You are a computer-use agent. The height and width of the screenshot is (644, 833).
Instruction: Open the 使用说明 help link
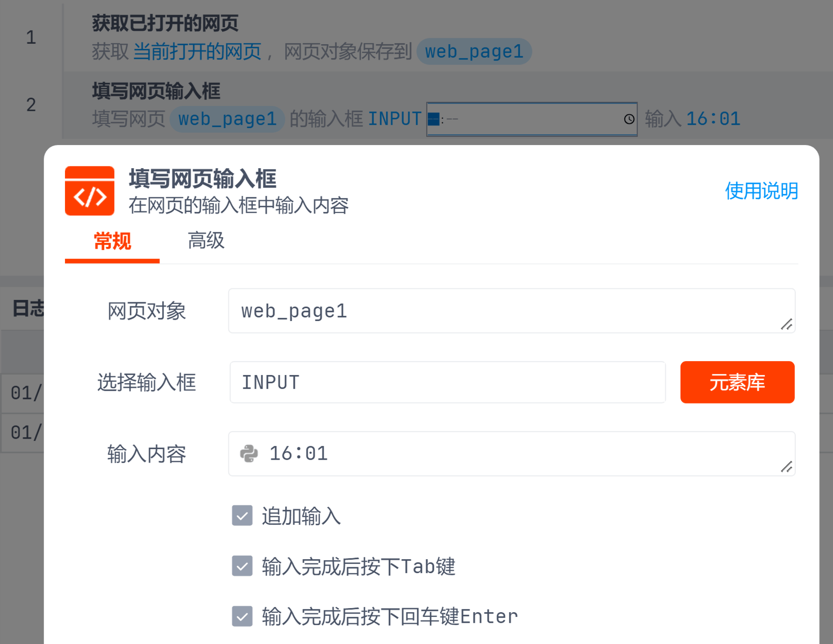761,191
